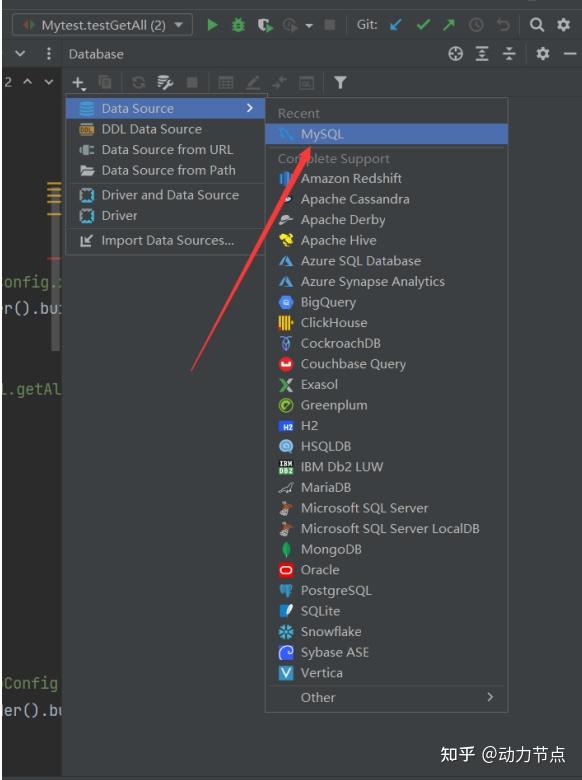Choose Apache Cassandra data source
Viewport: 582px width, 780px height.
(387, 199)
